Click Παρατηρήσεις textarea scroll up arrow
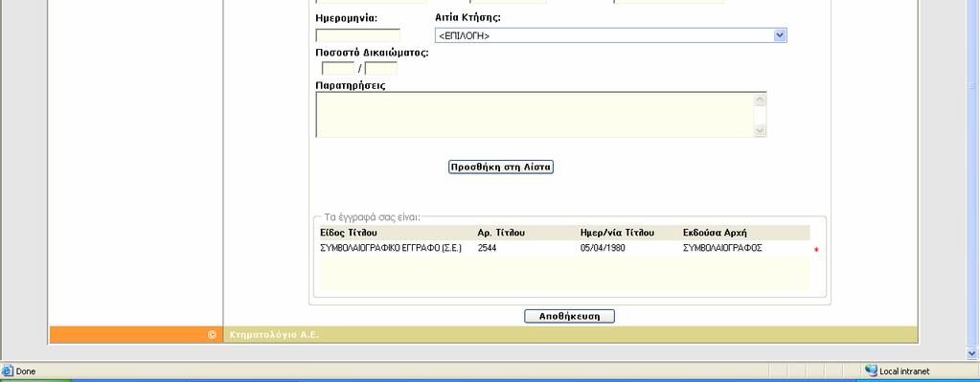The height and width of the screenshot is (382, 980). click(x=760, y=99)
